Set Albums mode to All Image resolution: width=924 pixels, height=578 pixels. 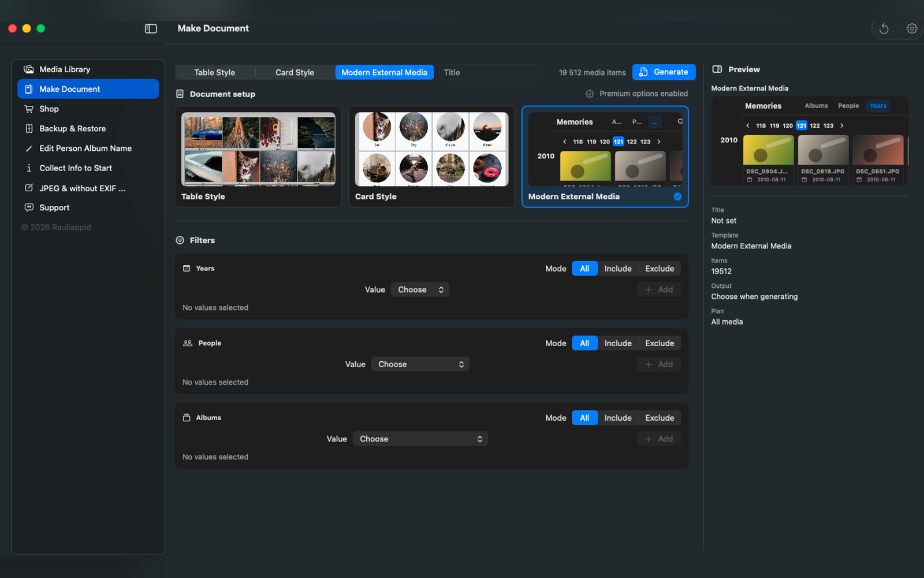584,417
